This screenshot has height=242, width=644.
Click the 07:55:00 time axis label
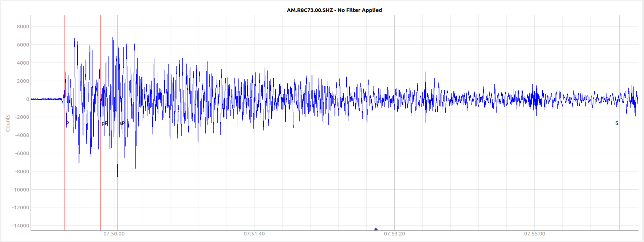[x=535, y=234]
